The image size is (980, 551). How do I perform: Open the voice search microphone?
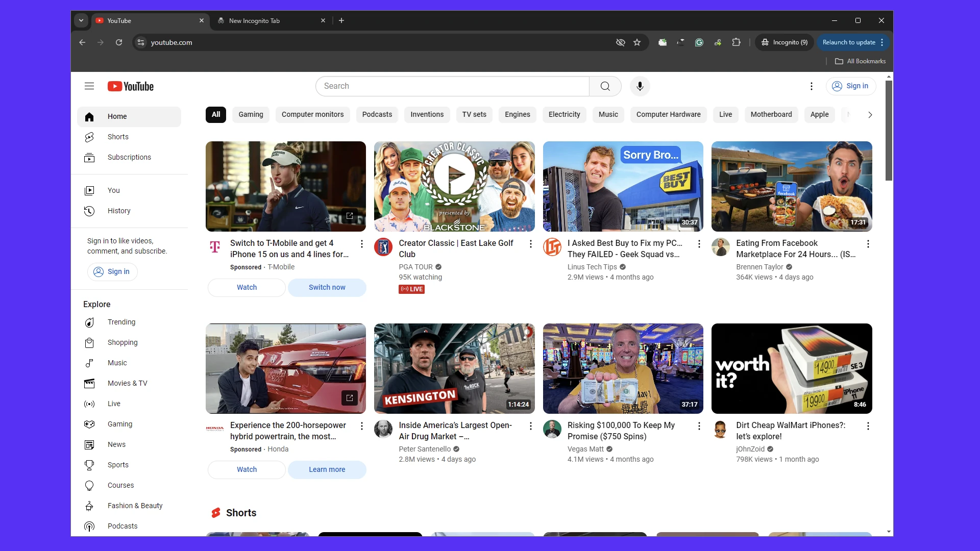(640, 86)
